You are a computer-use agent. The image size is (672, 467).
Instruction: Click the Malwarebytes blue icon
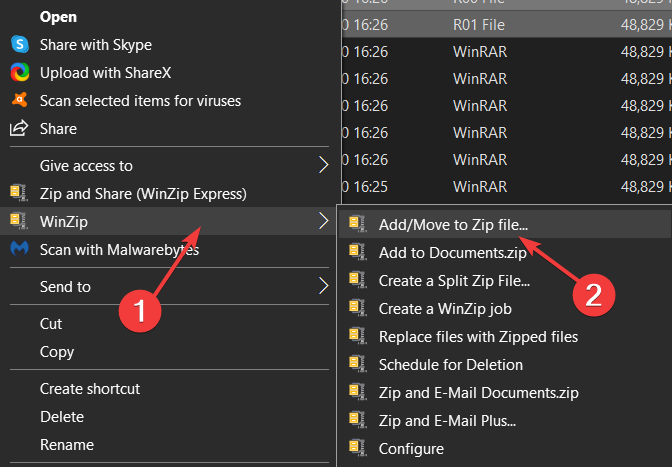(20, 248)
